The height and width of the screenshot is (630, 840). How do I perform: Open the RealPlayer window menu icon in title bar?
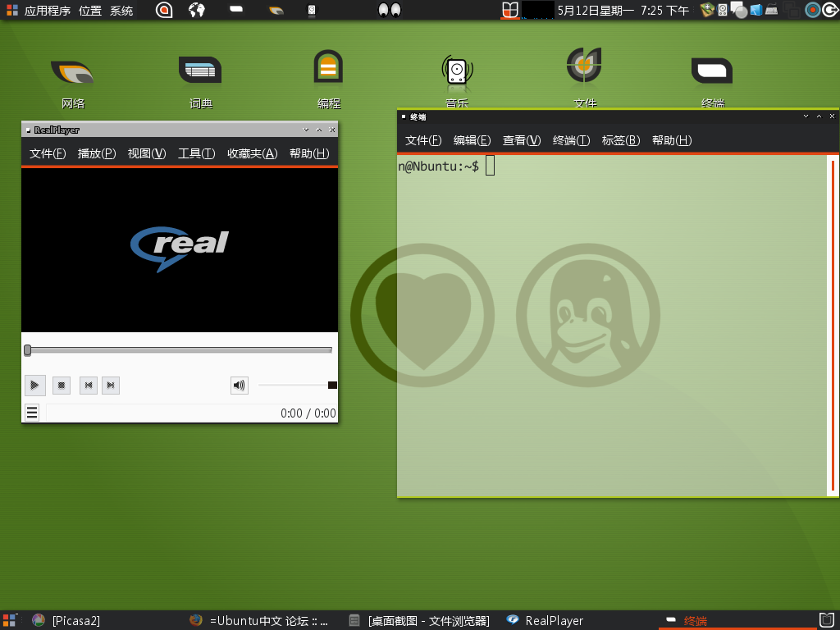coord(29,130)
